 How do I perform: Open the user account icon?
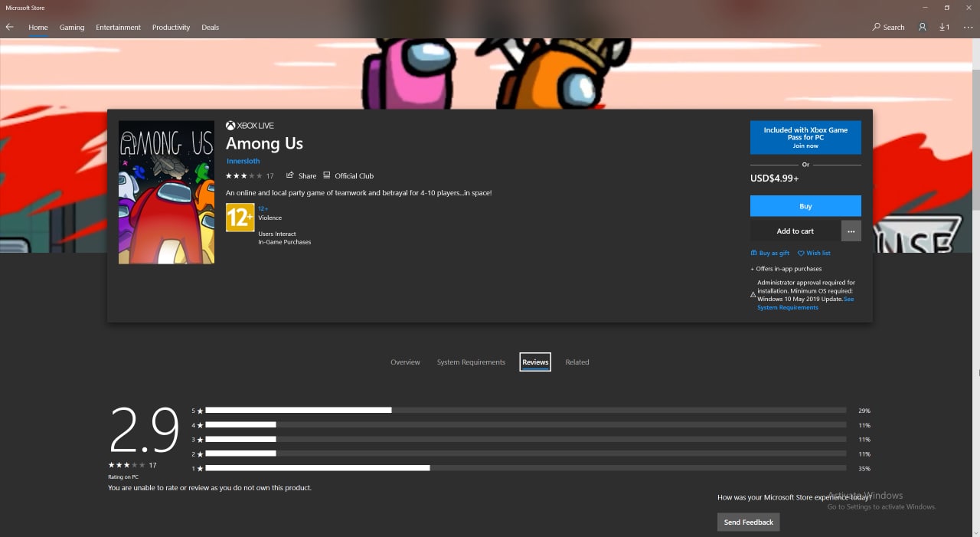(x=922, y=27)
